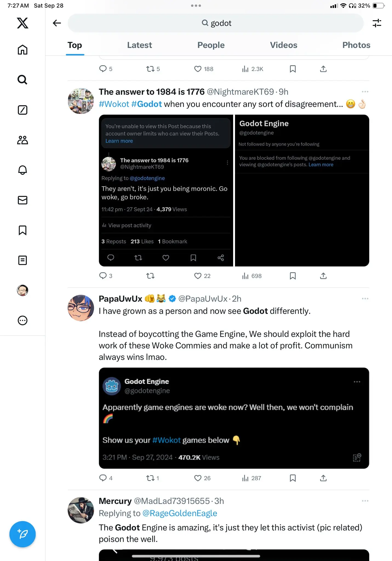Repost the PapaUwUx post
392x561 pixels.
[152, 478]
